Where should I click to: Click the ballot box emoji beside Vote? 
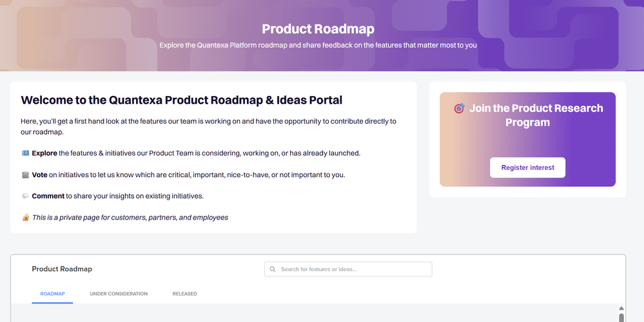(25, 175)
